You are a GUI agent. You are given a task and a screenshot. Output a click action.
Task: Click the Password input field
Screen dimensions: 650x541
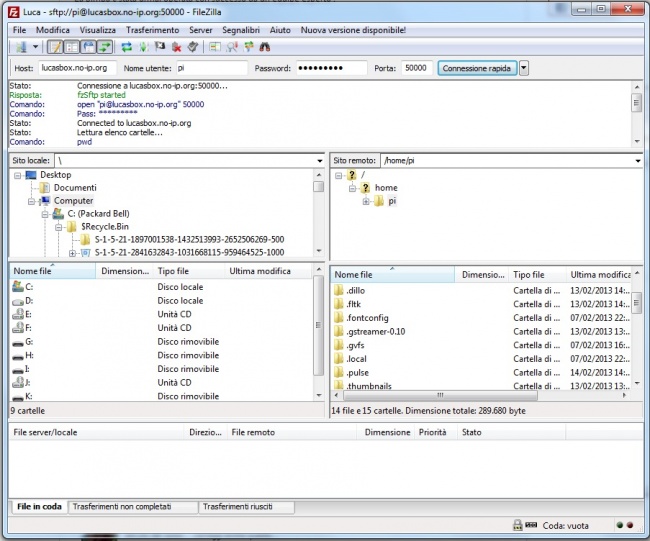(x=332, y=68)
